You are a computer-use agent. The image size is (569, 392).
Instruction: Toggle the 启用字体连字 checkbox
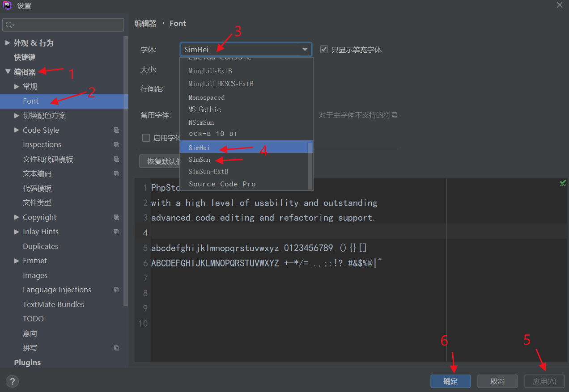click(x=146, y=138)
